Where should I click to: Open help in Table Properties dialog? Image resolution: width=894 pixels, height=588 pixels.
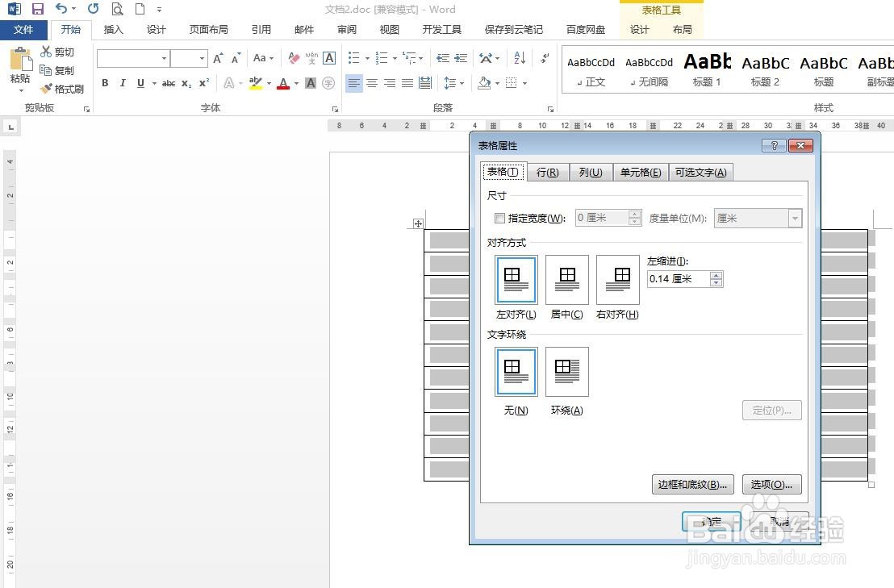[x=774, y=146]
